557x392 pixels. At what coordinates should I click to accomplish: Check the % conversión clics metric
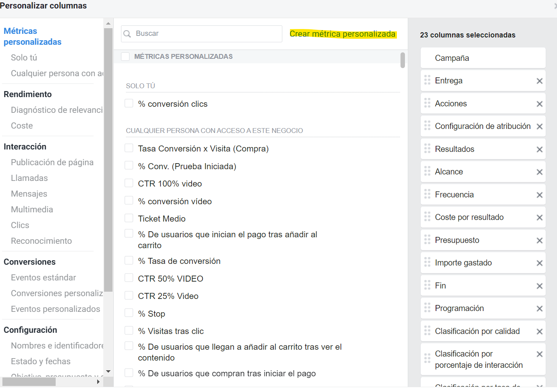(x=129, y=103)
